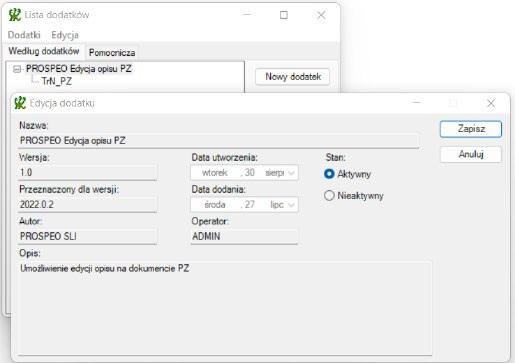515x363 pixels.
Task: Open the Edycja menu
Action: point(65,35)
